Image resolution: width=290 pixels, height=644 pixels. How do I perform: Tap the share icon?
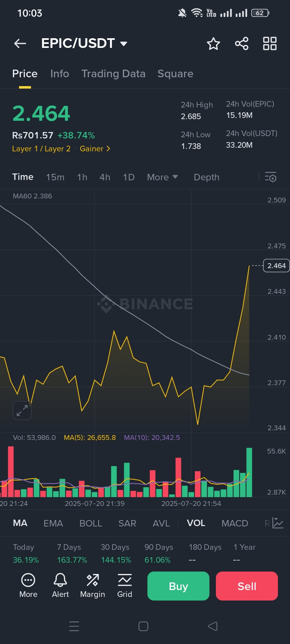[242, 43]
